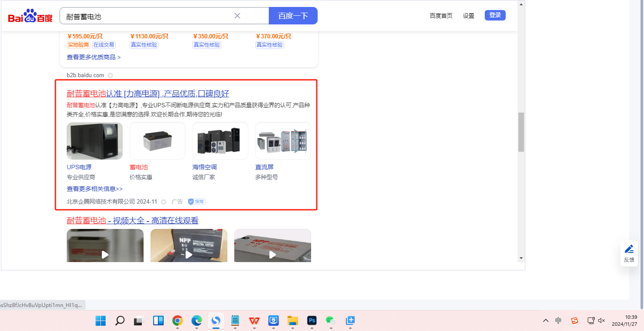Click the scrollbar down arrow
This screenshot has width=644, height=331.
521,258
